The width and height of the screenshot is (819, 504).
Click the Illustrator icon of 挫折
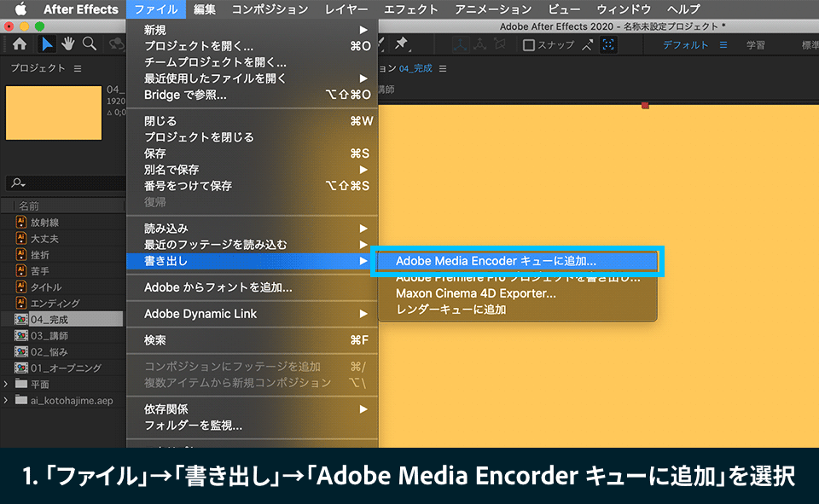click(20, 254)
